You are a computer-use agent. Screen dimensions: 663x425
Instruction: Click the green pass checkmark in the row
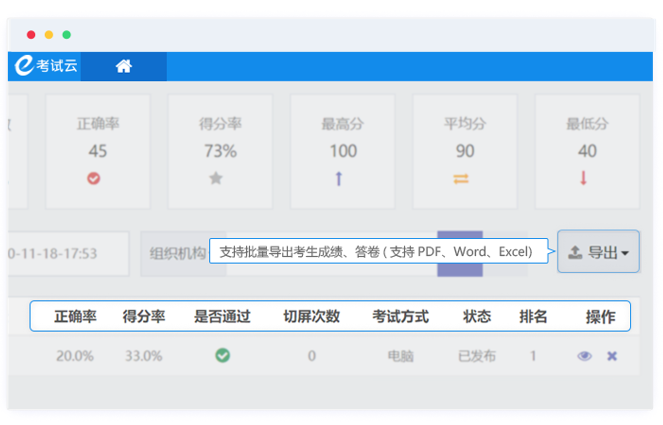[x=222, y=356]
